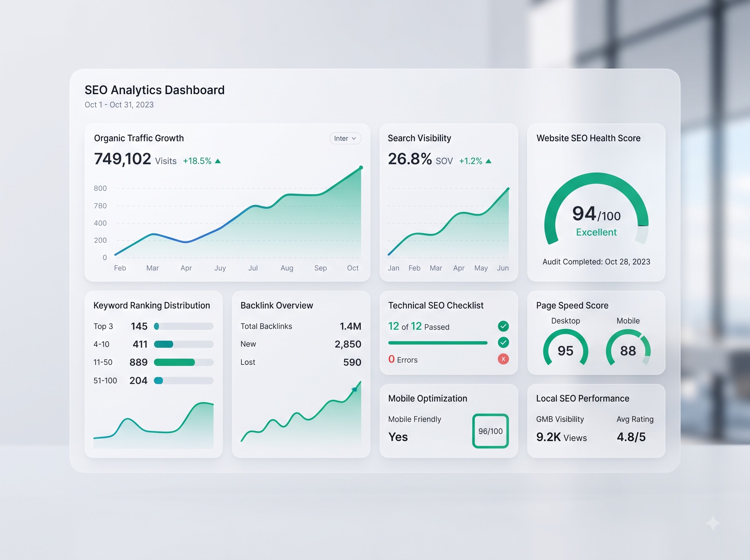
Task: Select the 96/100 mobile score box
Action: pyautogui.click(x=490, y=431)
